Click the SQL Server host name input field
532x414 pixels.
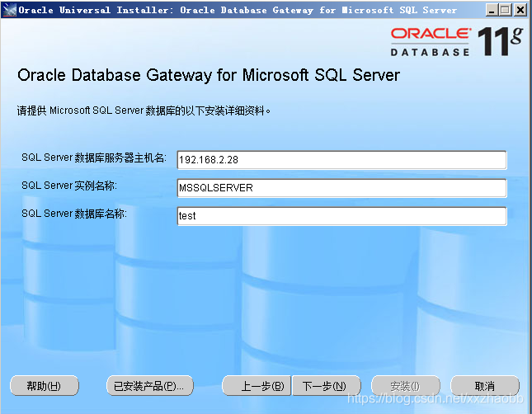pos(341,160)
